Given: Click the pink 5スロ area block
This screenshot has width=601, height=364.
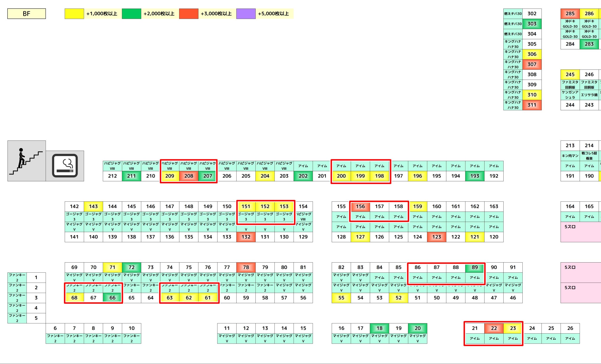Looking at the screenshot, I should click(581, 232).
